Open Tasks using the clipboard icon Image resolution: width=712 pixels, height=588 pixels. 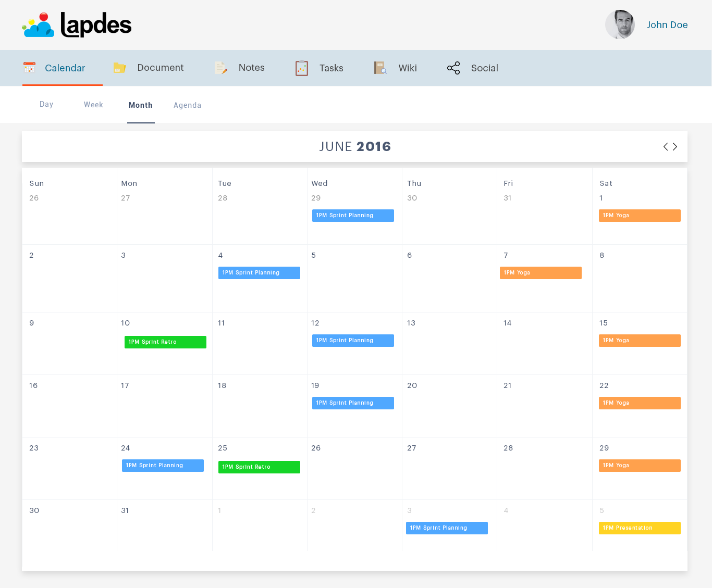[x=302, y=67]
